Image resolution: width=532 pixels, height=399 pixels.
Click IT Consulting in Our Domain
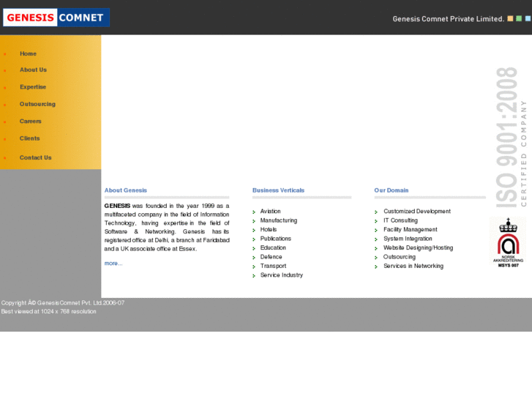tap(400, 220)
